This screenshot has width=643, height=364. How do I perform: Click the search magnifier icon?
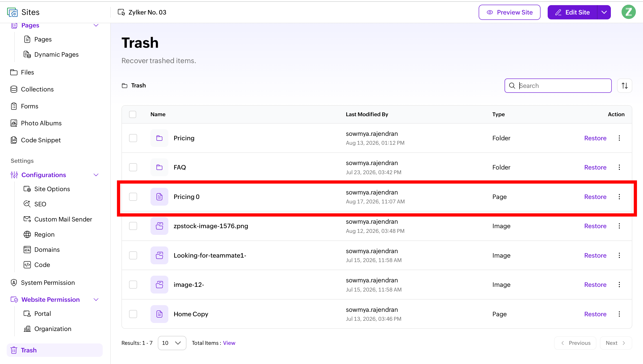[x=512, y=86]
